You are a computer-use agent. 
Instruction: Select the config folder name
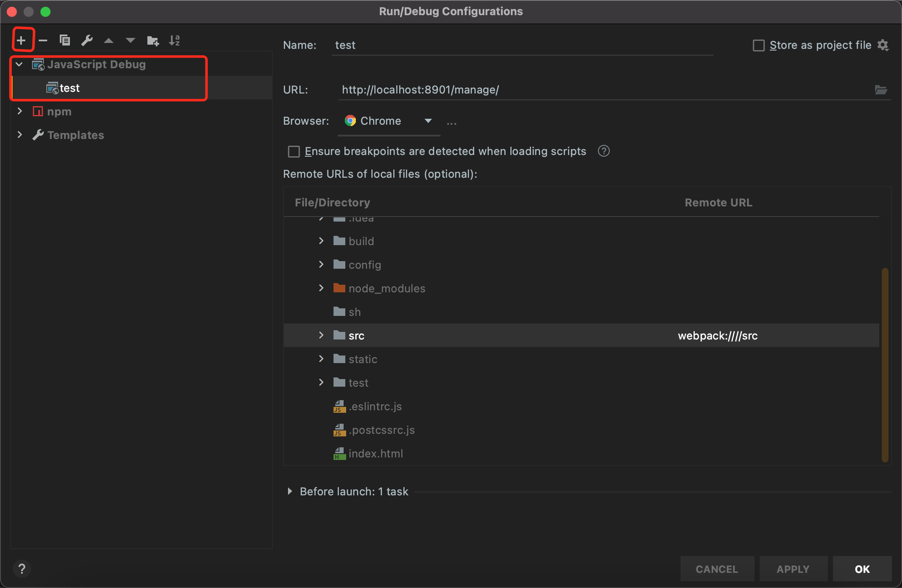coord(365,265)
